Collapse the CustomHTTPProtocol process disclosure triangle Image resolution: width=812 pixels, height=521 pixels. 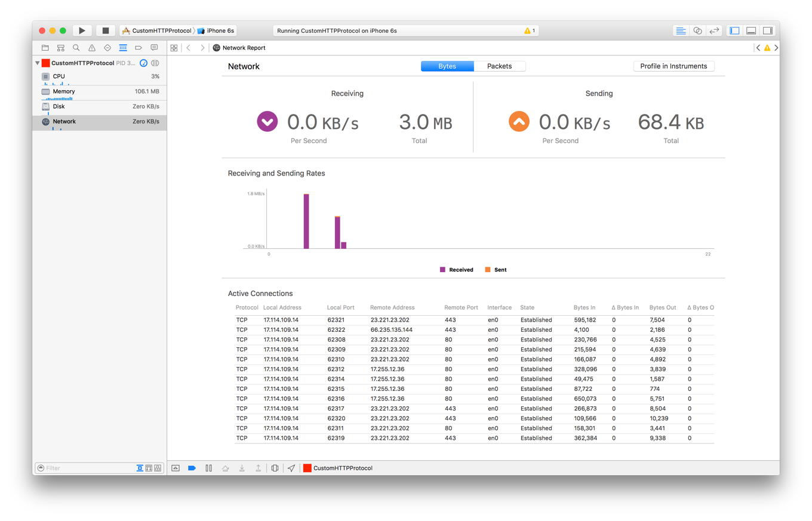[x=38, y=63]
